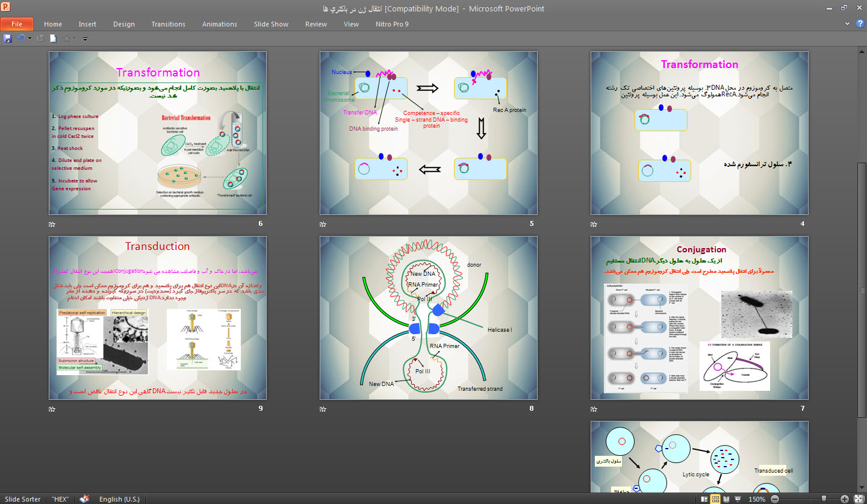The height and width of the screenshot is (504, 867).
Task: Click animation star icon under slide 5
Action: (x=323, y=225)
